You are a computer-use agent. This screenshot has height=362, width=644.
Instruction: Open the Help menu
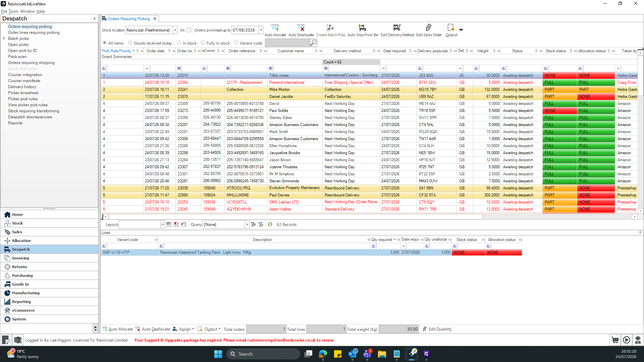(41, 11)
